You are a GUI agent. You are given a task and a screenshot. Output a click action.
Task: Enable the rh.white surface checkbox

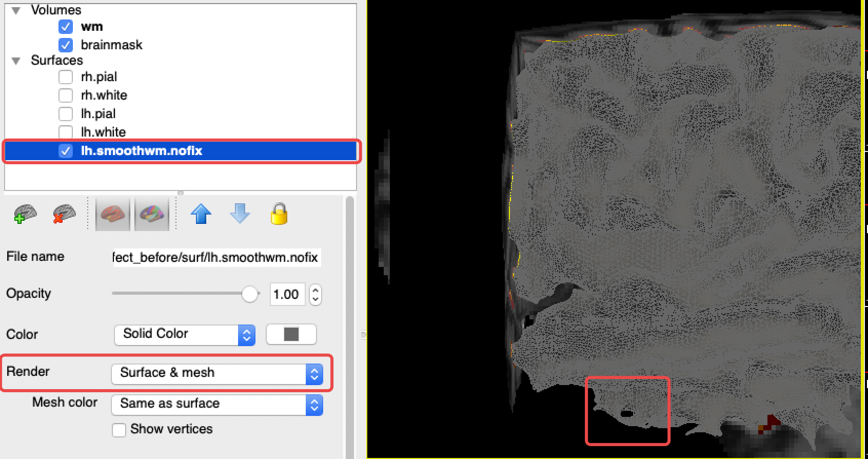point(66,95)
